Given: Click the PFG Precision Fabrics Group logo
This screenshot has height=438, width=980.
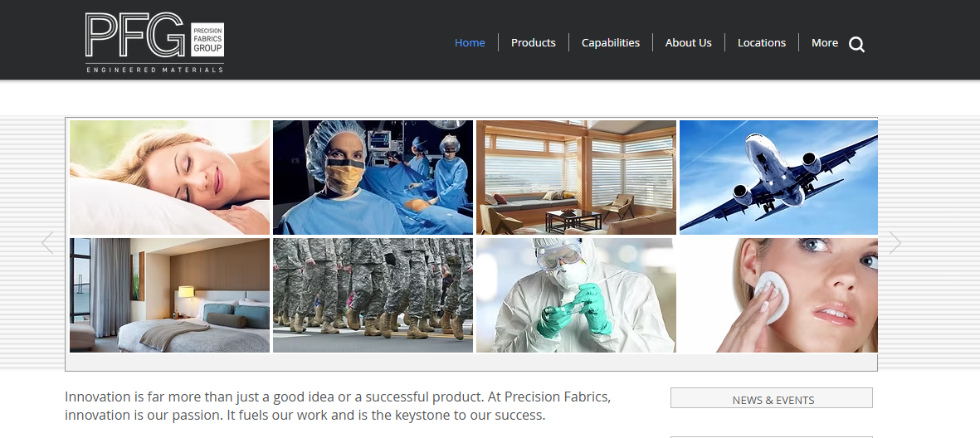Looking at the screenshot, I should tap(154, 42).
